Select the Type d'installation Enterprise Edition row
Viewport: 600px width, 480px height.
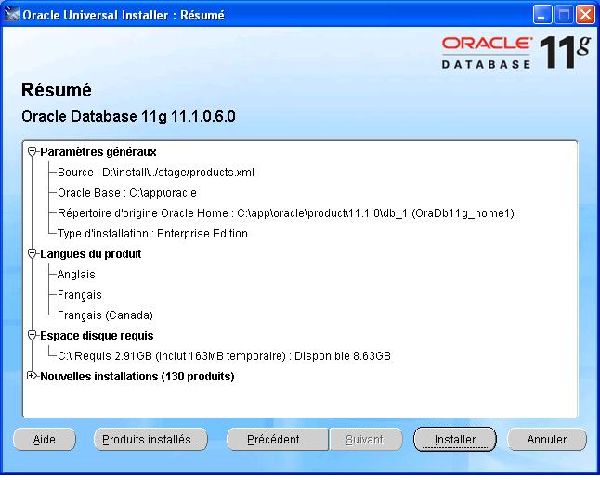click(x=152, y=233)
